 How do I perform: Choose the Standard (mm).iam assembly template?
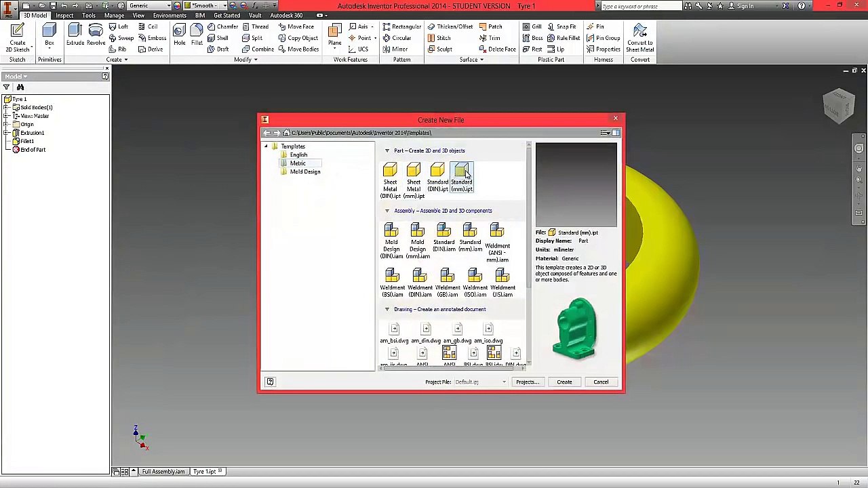[470, 238]
